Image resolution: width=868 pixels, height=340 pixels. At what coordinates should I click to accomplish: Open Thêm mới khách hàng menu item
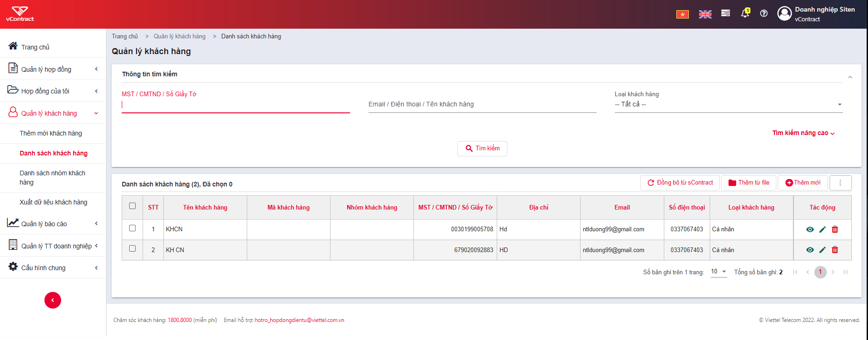pos(51,133)
